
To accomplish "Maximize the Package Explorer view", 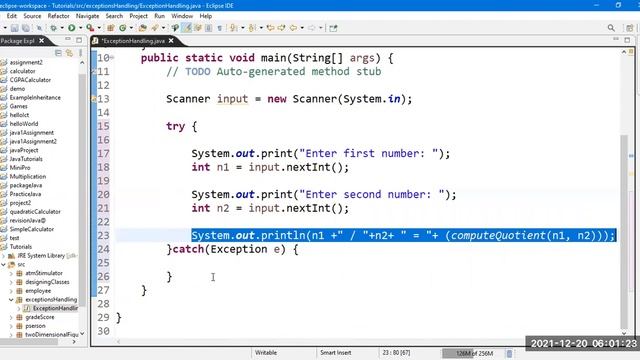I will (79, 40).
